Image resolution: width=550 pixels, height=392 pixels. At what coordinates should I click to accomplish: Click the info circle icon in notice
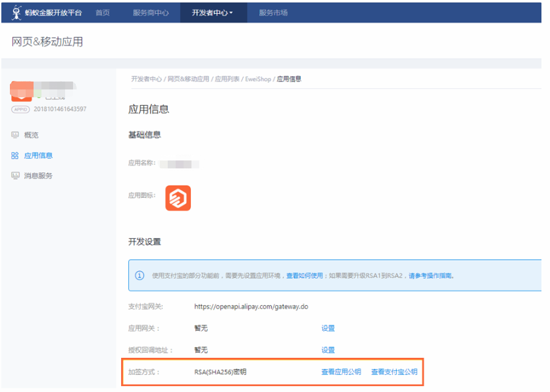(x=139, y=276)
